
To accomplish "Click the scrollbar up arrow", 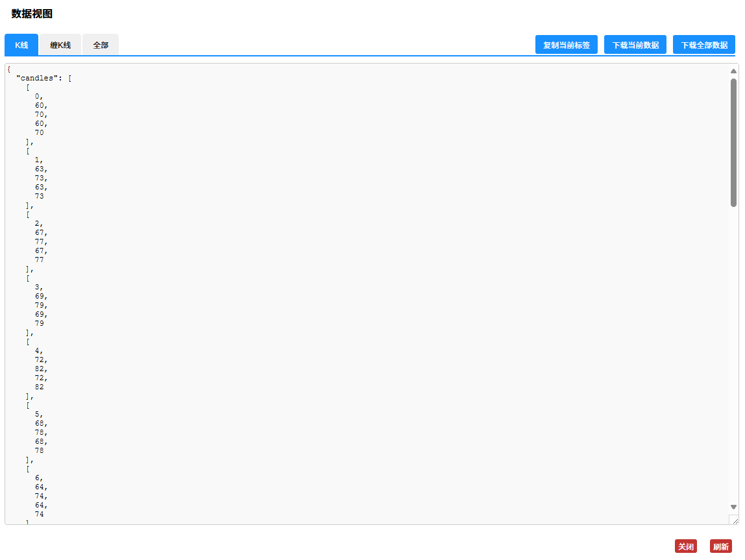I will 733,71.
